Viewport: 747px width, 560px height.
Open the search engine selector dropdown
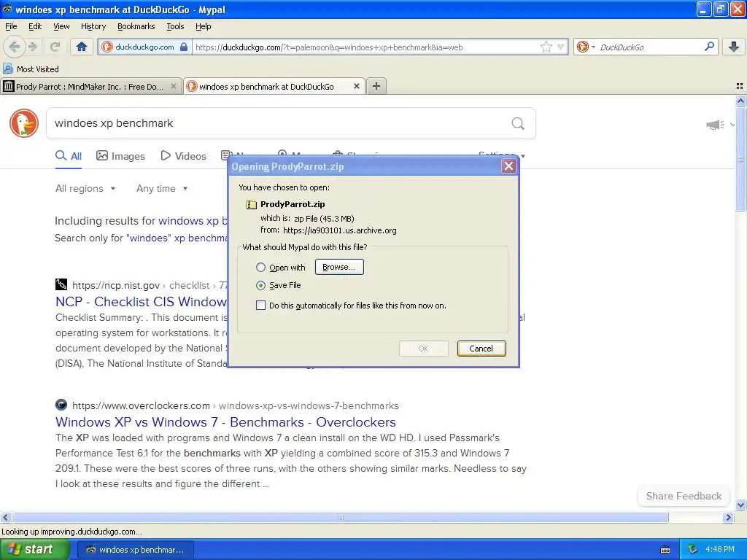coord(586,47)
